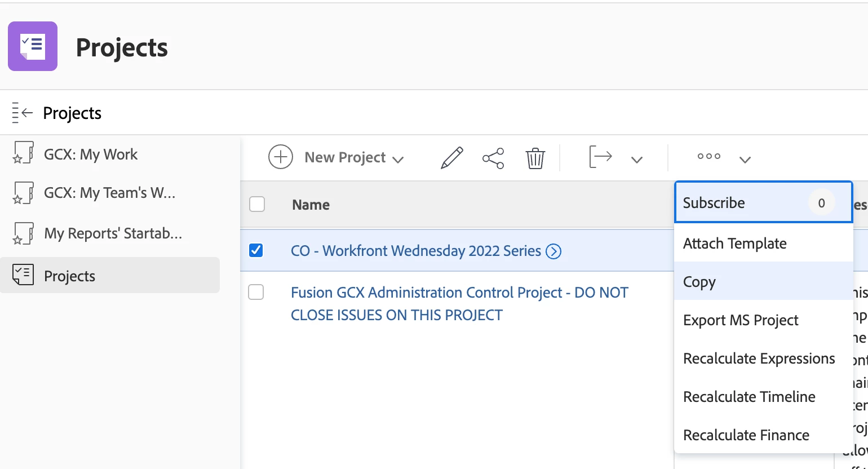The image size is (868, 469).
Task: Select Subscribe in the More menu
Action: click(x=764, y=202)
